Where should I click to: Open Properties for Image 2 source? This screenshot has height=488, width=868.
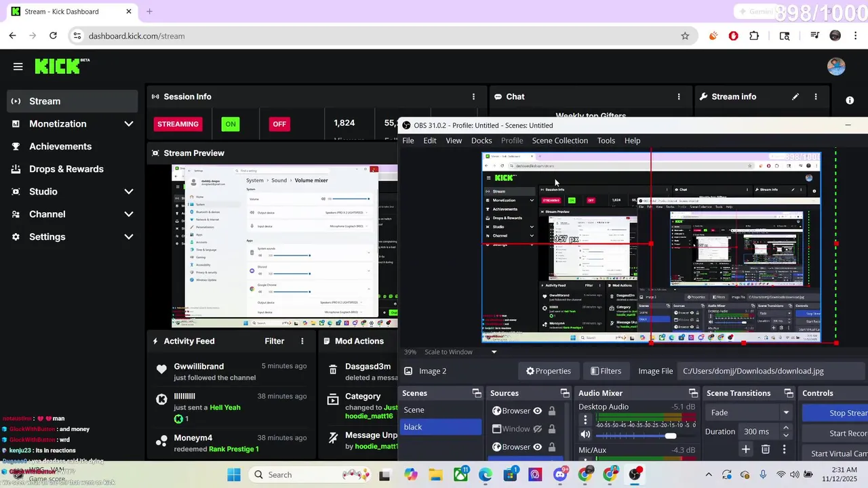coord(548,371)
